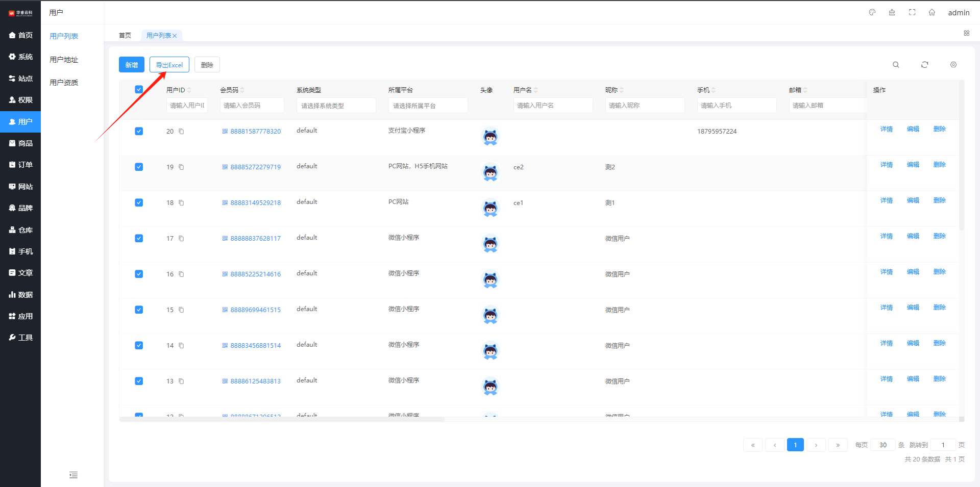
Task: Copy user ID 20 with copy icon
Action: 181,132
